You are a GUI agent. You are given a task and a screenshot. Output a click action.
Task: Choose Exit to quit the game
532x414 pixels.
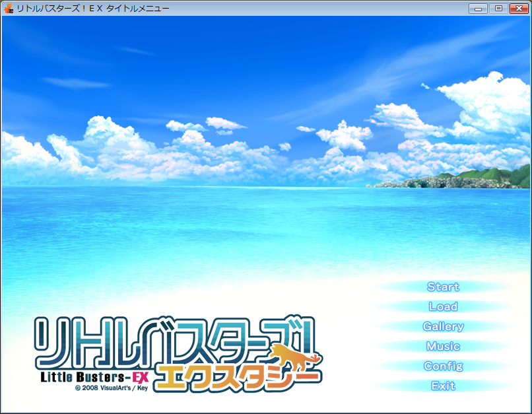pyautogui.click(x=443, y=386)
